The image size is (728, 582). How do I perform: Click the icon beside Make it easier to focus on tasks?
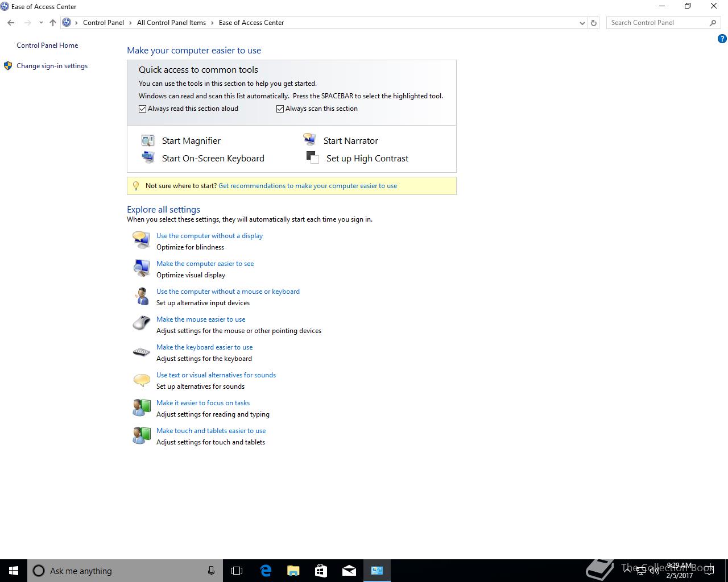141,407
